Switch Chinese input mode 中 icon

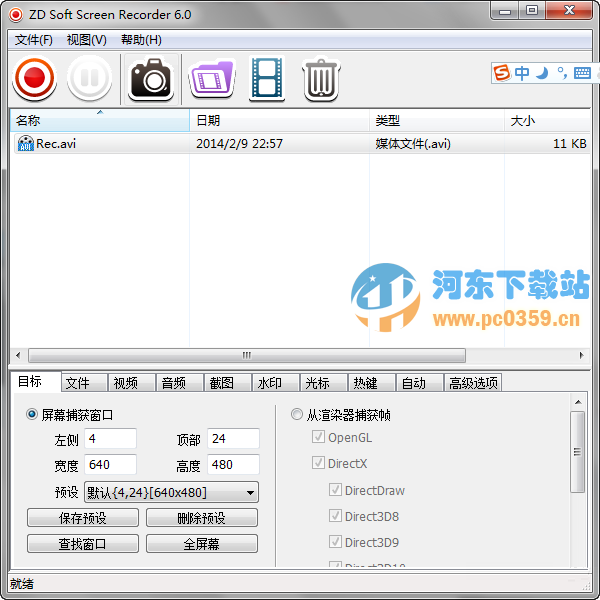click(522, 72)
